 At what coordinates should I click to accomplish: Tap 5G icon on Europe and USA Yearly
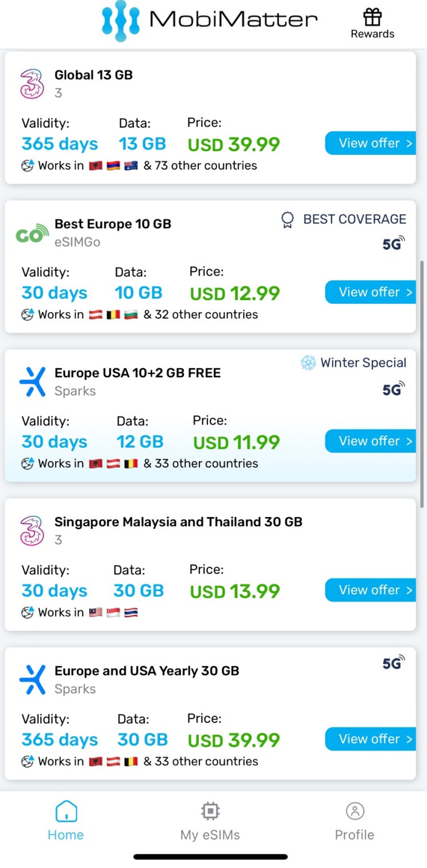[394, 663]
